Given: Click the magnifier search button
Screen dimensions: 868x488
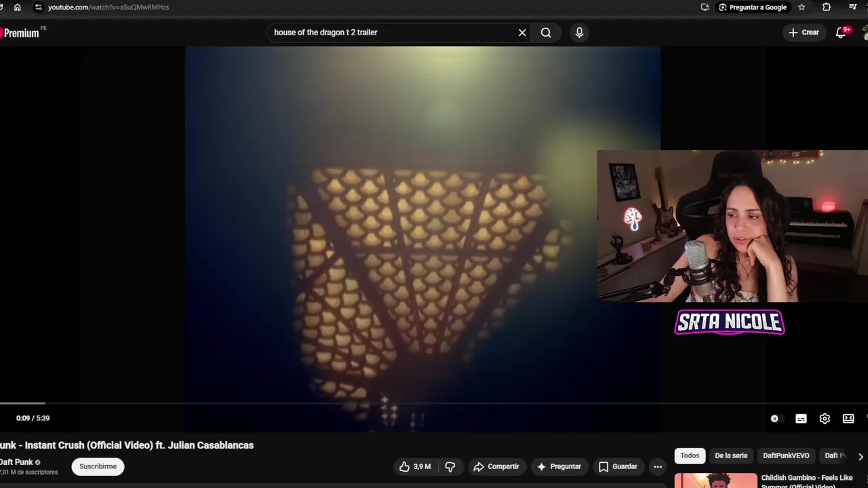Looking at the screenshot, I should [546, 33].
